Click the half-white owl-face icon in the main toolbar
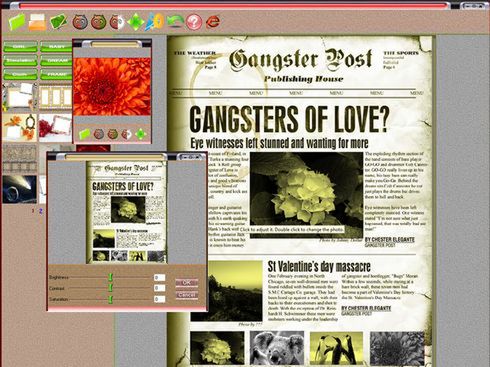This screenshot has width=490, height=367. tap(117, 22)
